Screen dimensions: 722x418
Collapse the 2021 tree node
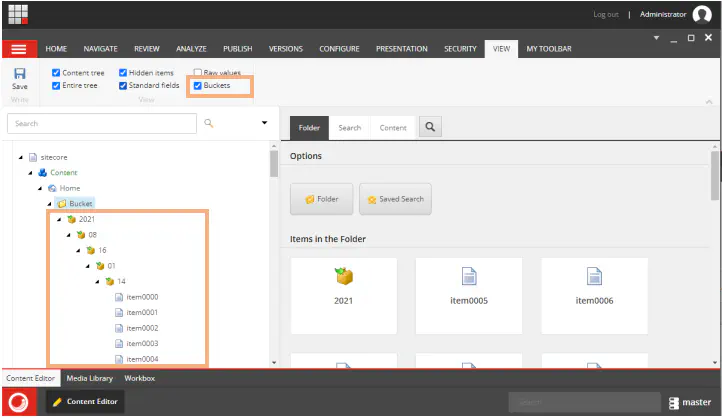coord(59,220)
